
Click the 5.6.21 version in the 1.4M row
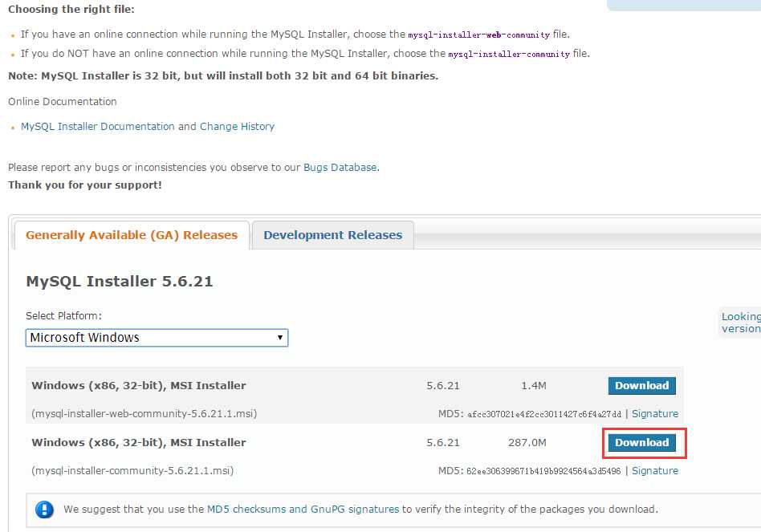(x=442, y=385)
